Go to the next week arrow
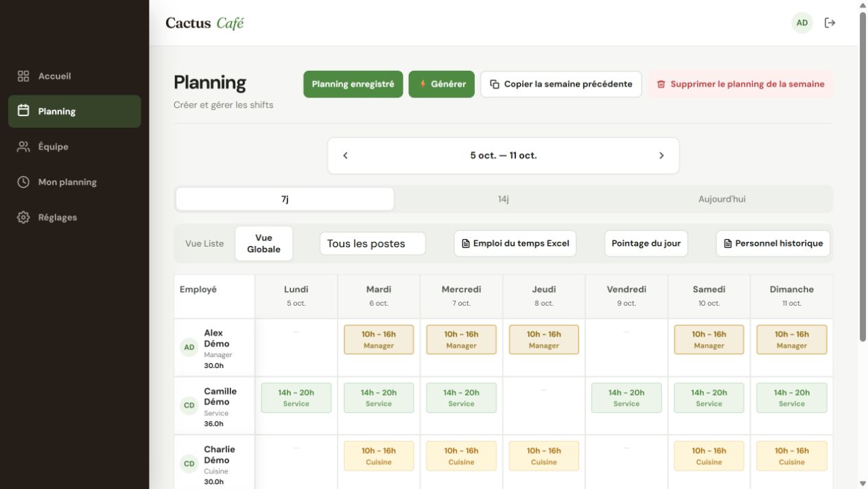The image size is (868, 489). (x=661, y=156)
